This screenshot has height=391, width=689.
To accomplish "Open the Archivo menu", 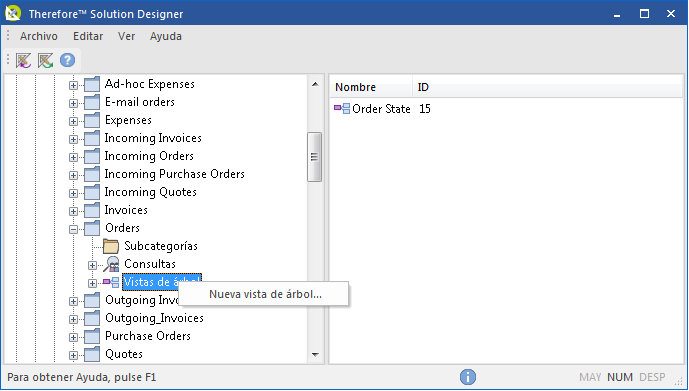I will [39, 36].
